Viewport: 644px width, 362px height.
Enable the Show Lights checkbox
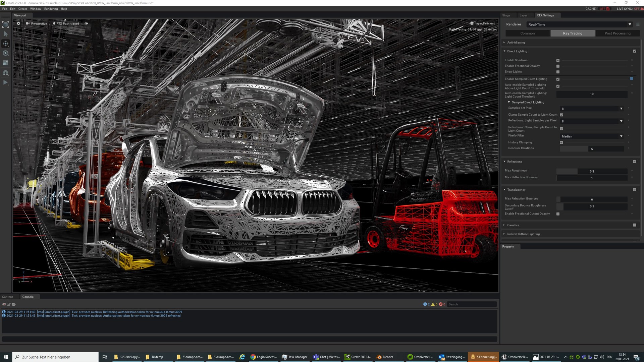coord(558,72)
